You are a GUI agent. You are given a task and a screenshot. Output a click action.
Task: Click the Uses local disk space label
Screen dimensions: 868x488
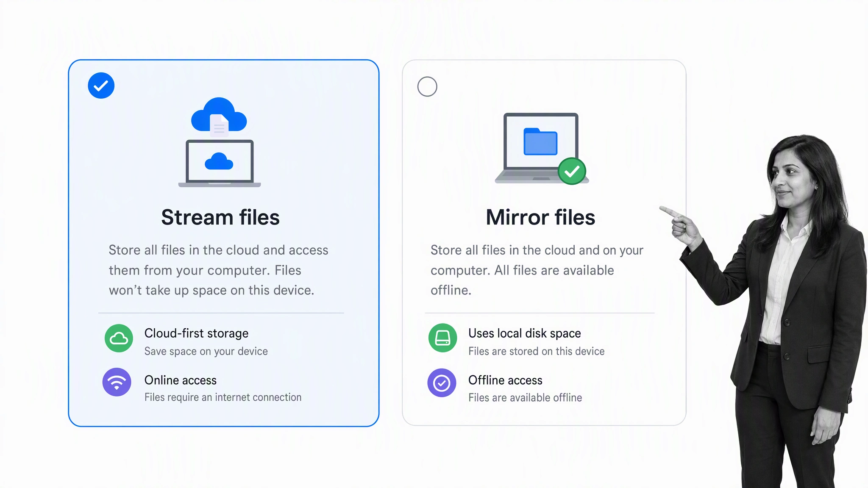tap(524, 333)
